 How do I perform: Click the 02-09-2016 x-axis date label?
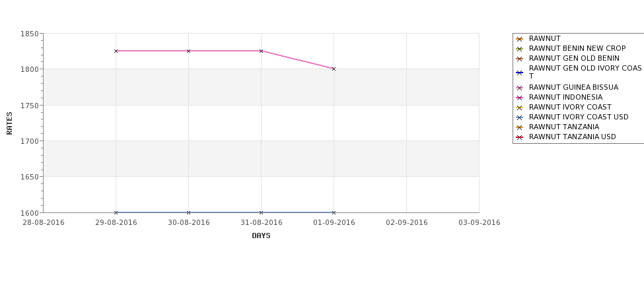(x=407, y=223)
